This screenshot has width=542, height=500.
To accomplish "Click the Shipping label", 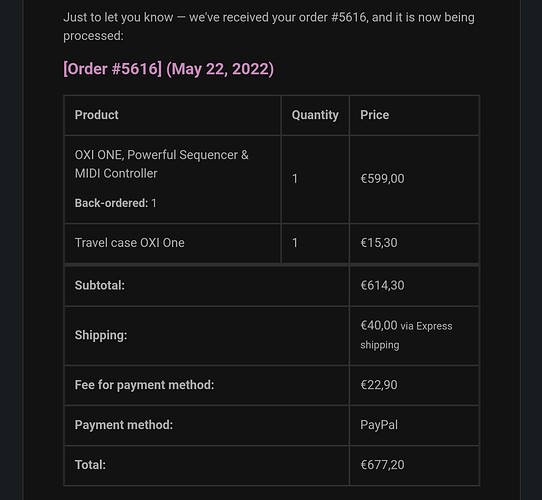I will 101,335.
